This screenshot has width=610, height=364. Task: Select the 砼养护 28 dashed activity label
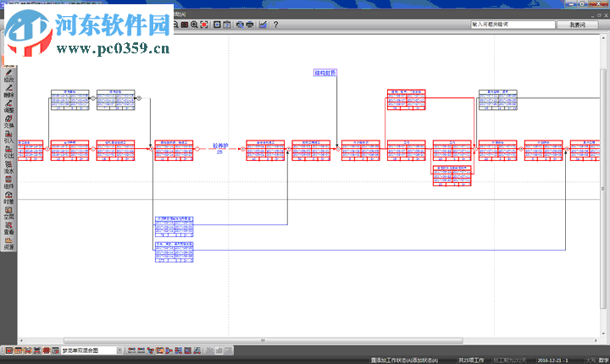[220, 148]
